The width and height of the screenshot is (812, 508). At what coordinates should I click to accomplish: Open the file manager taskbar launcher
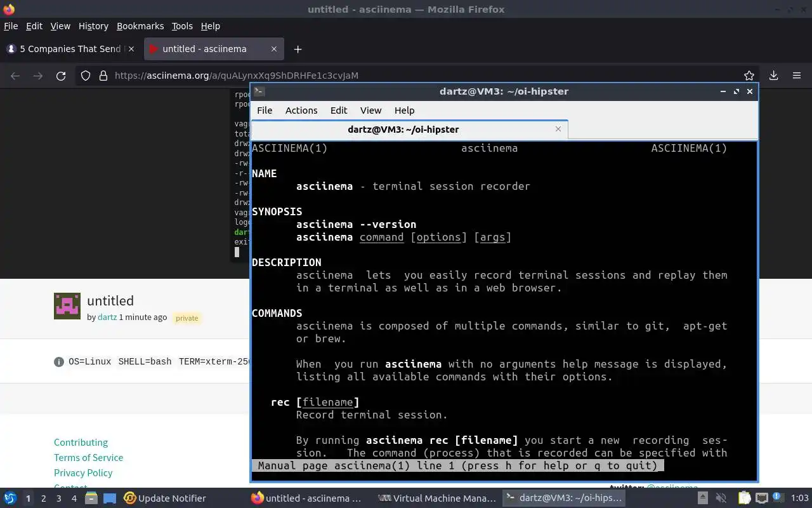(x=91, y=498)
